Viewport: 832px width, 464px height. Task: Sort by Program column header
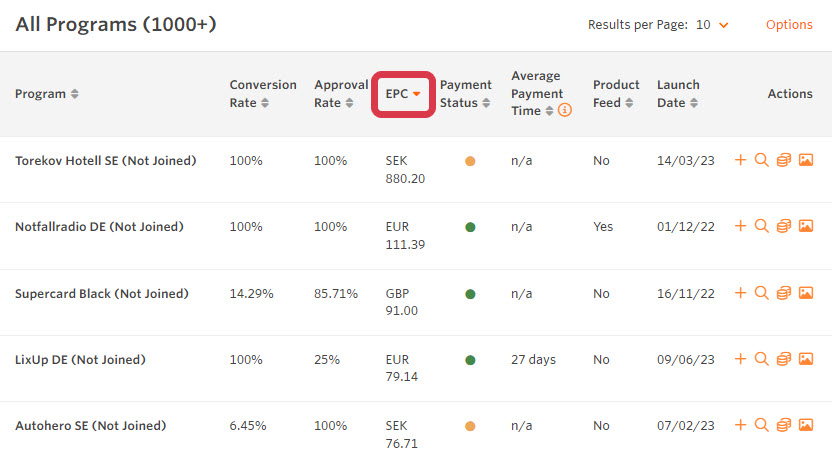click(47, 94)
